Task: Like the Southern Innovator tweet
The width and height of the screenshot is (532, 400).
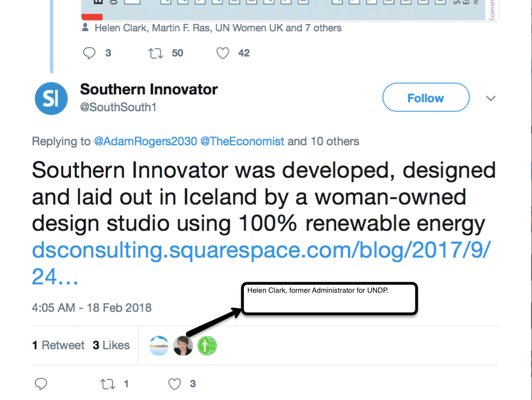Action: [175, 384]
